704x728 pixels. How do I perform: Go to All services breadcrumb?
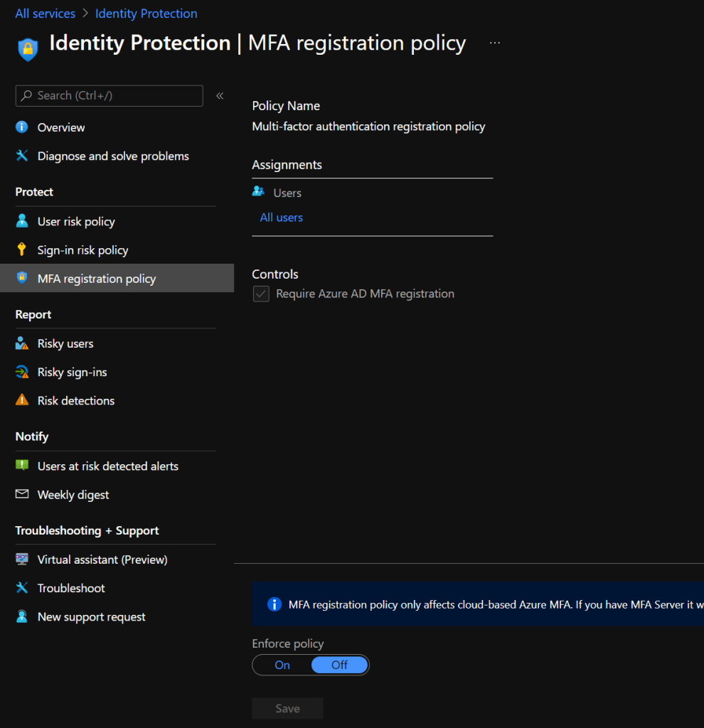coord(46,14)
